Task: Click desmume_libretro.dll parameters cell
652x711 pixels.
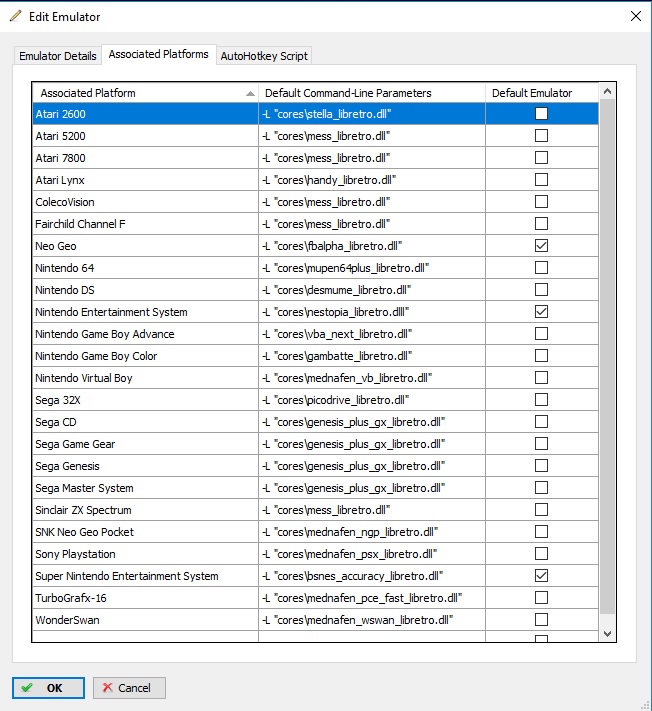Action: [372, 290]
